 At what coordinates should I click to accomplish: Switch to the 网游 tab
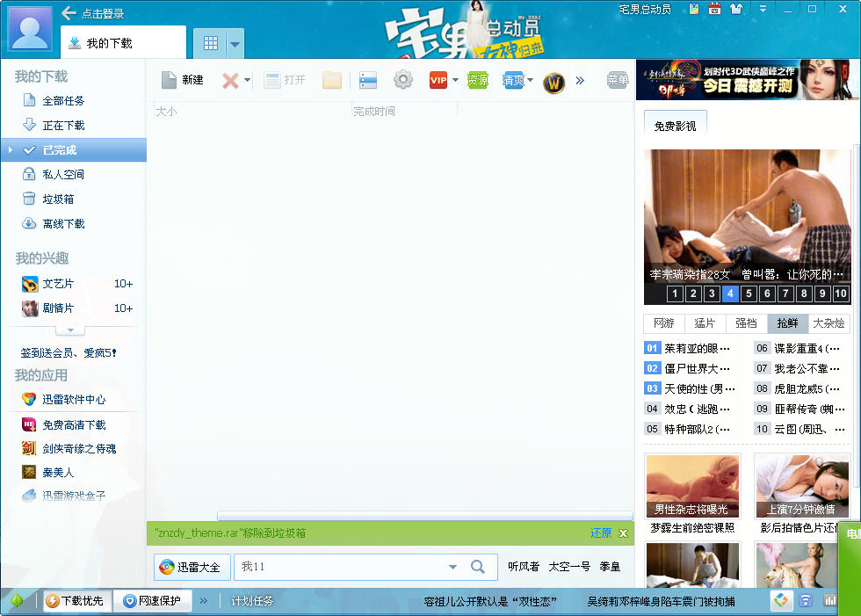[x=664, y=322]
